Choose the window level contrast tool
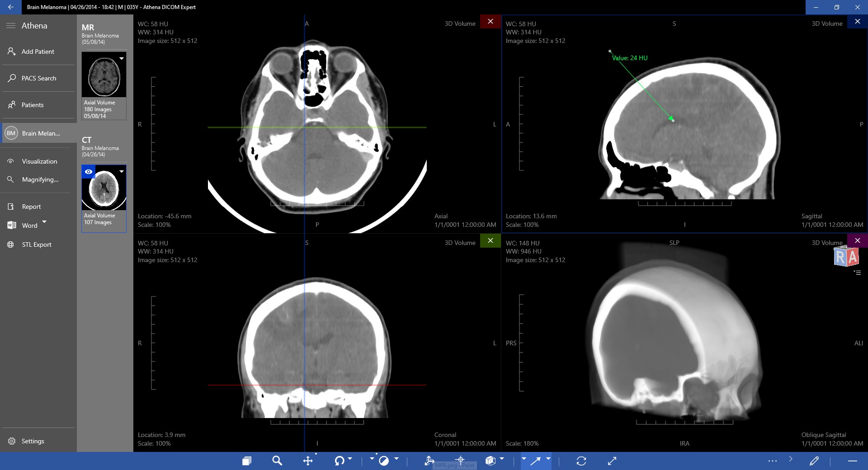868x470 pixels. pyautogui.click(x=384, y=461)
